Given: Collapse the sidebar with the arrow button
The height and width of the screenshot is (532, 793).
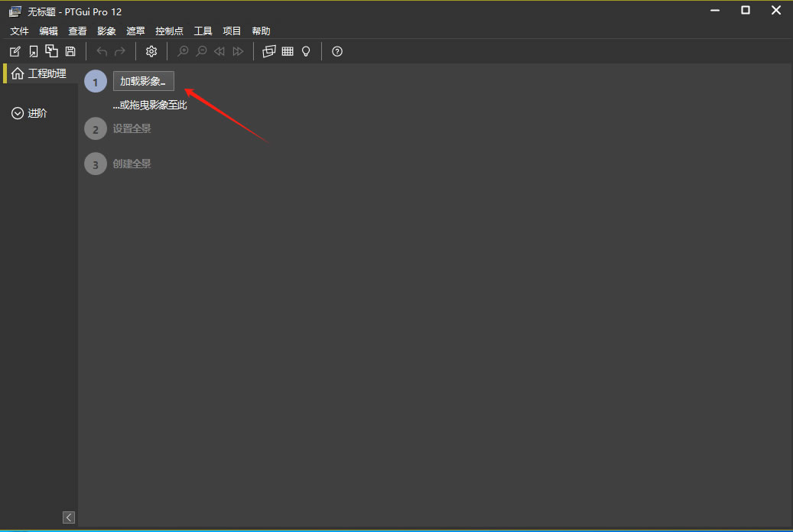Looking at the screenshot, I should point(69,517).
